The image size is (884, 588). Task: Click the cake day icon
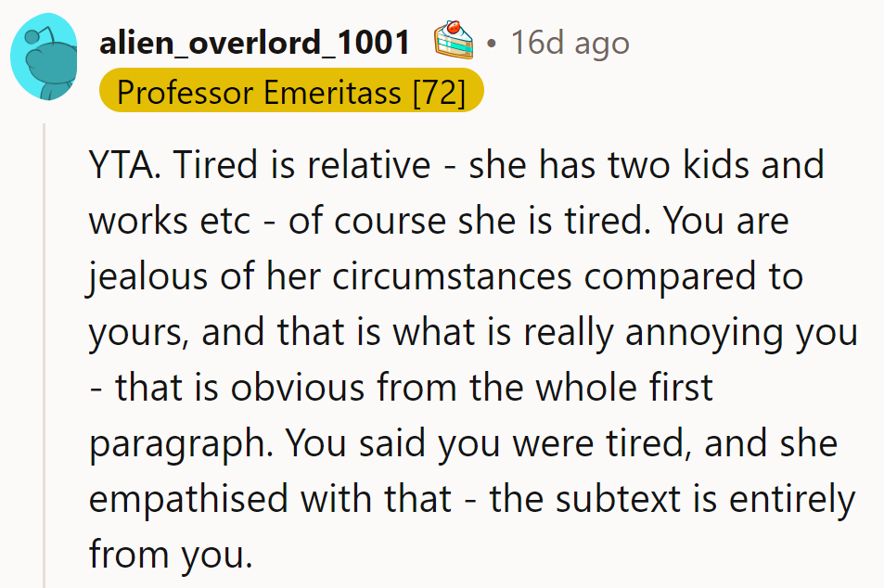click(454, 42)
